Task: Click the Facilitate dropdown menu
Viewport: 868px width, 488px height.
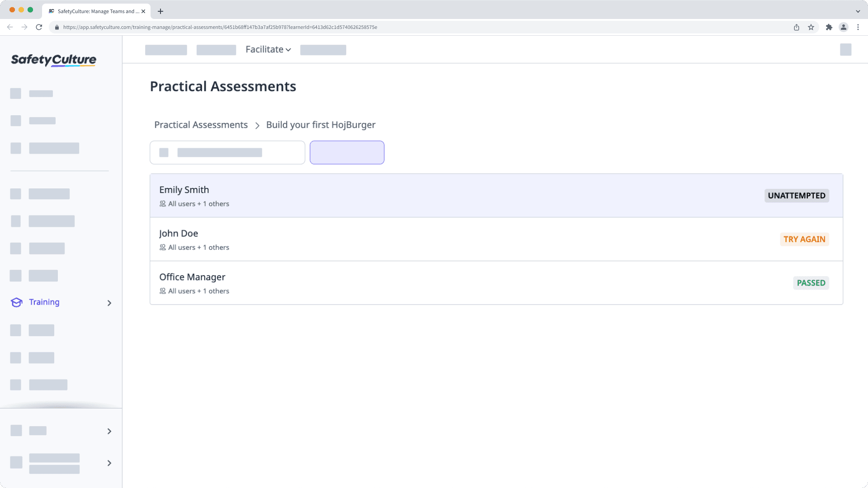Action: click(268, 49)
